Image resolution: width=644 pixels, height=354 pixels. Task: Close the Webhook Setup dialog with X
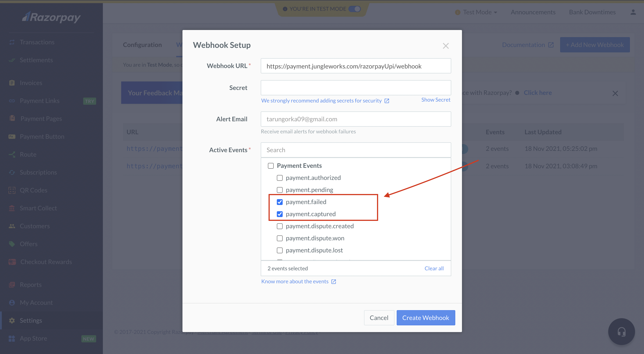445,46
